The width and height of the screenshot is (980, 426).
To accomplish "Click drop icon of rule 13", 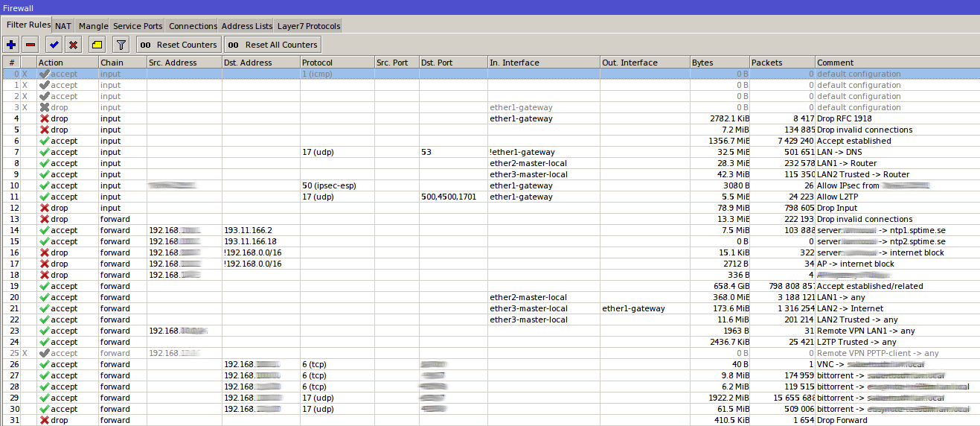I will [x=45, y=219].
